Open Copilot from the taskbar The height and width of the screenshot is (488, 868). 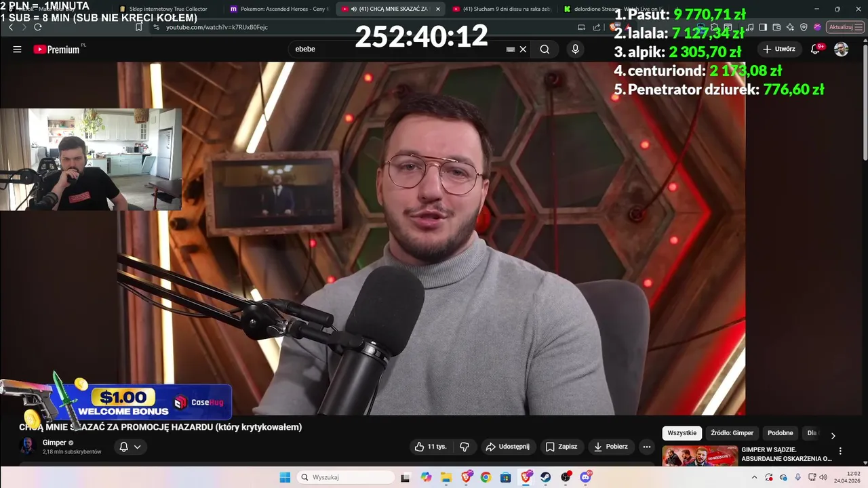tap(426, 477)
